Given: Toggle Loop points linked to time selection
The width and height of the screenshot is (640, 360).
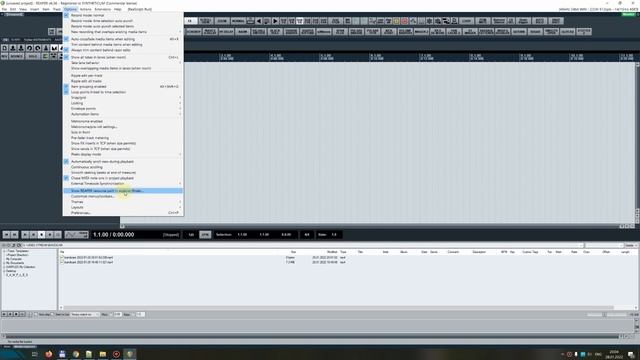Looking at the screenshot, I should (123, 92).
